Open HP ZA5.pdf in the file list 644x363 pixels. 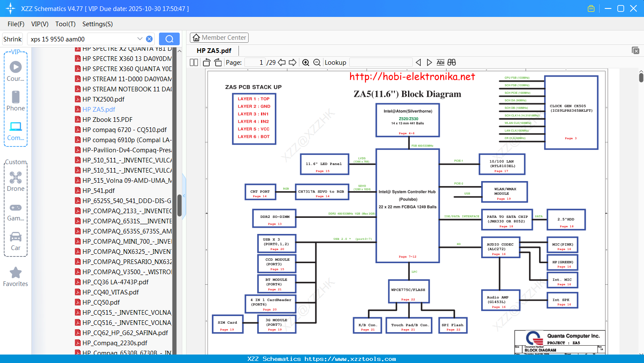99,109
